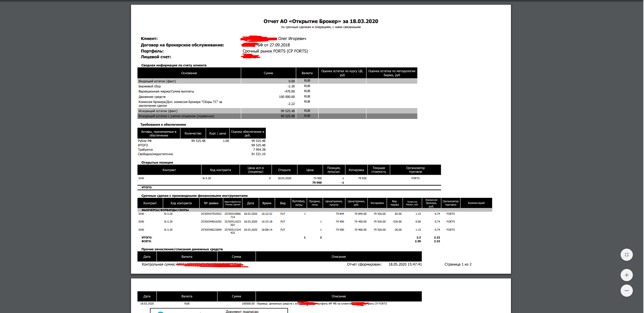Select the 'Биржевой сбор' row label
The height and width of the screenshot is (313, 644).
pyautogui.click(x=150, y=86)
